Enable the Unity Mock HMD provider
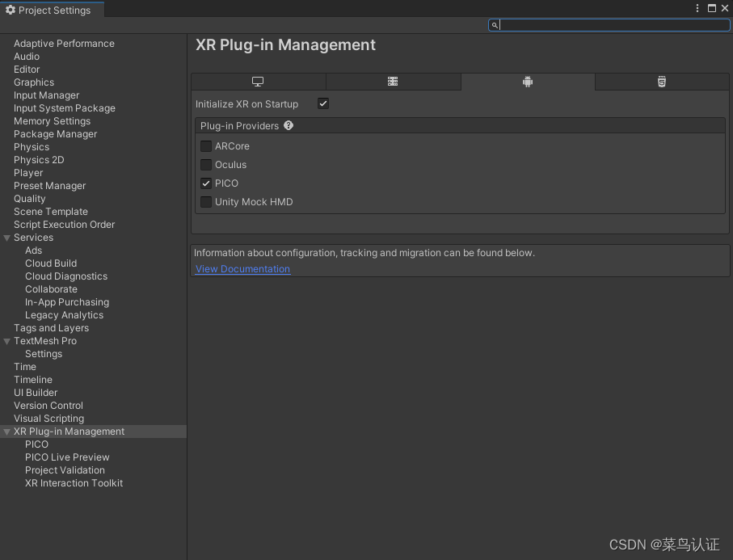 206,202
